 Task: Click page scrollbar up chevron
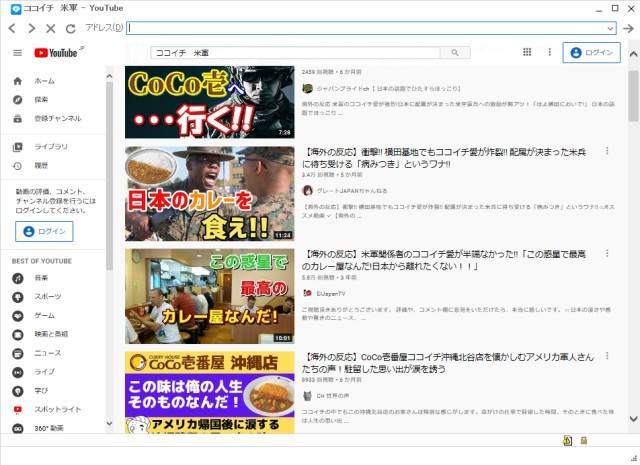633,54
